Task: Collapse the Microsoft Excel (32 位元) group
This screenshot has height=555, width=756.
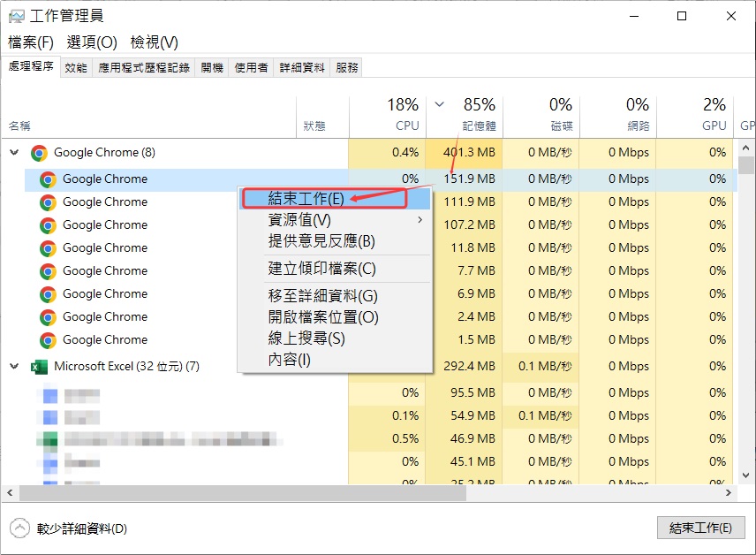Action: click(14, 366)
